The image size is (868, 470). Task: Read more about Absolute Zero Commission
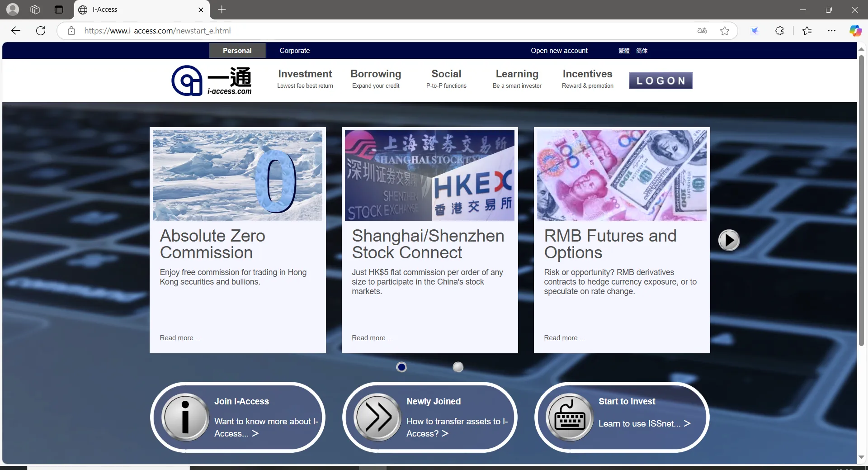tap(180, 338)
